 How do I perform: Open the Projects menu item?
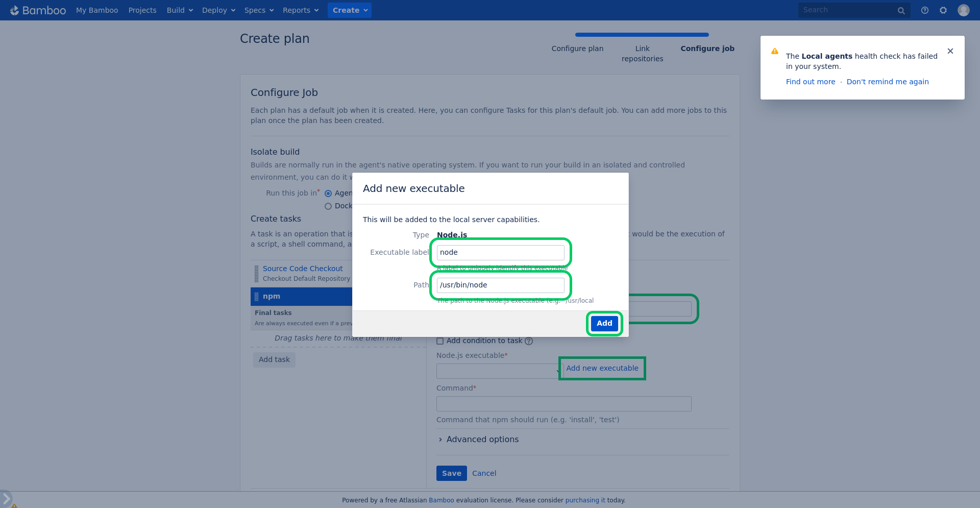click(142, 10)
